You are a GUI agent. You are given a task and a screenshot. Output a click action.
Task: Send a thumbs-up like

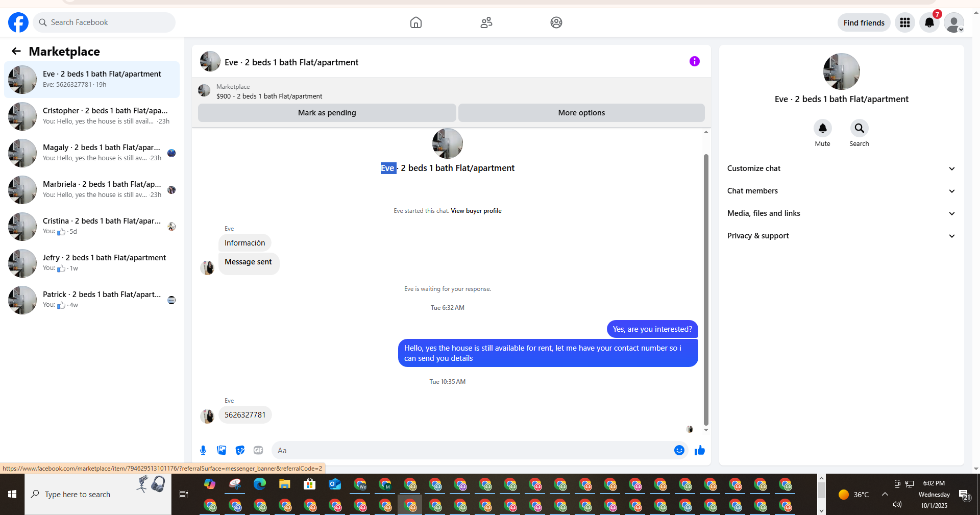coord(700,450)
